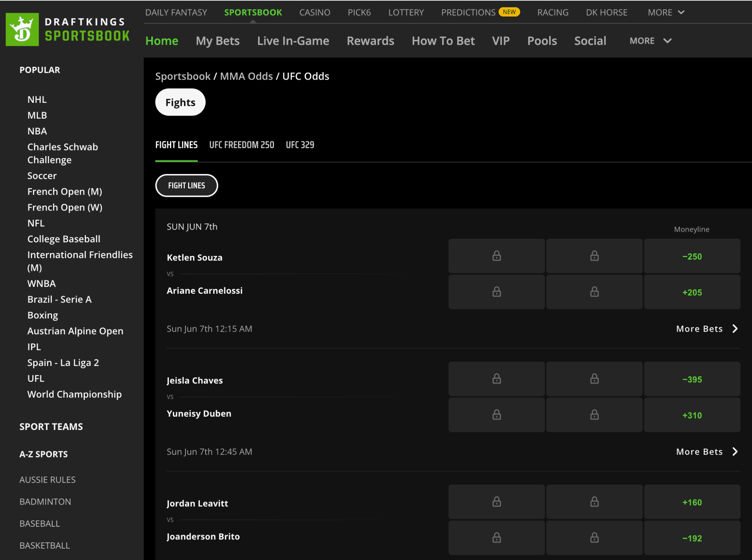Viewport: 752px width, 560px height.
Task: Open Charles Schwab Challenge in the sidebar
Action: [x=63, y=153]
